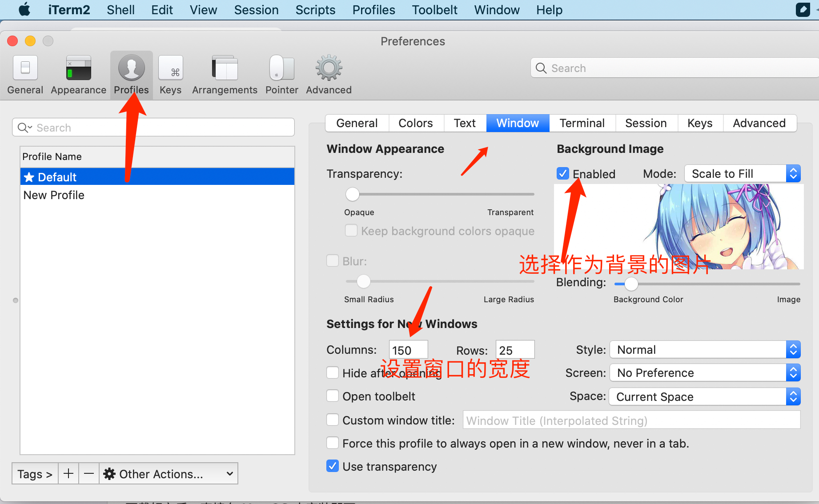Disable the Use transparency checkbox
Image resolution: width=819 pixels, height=504 pixels.
333,466
